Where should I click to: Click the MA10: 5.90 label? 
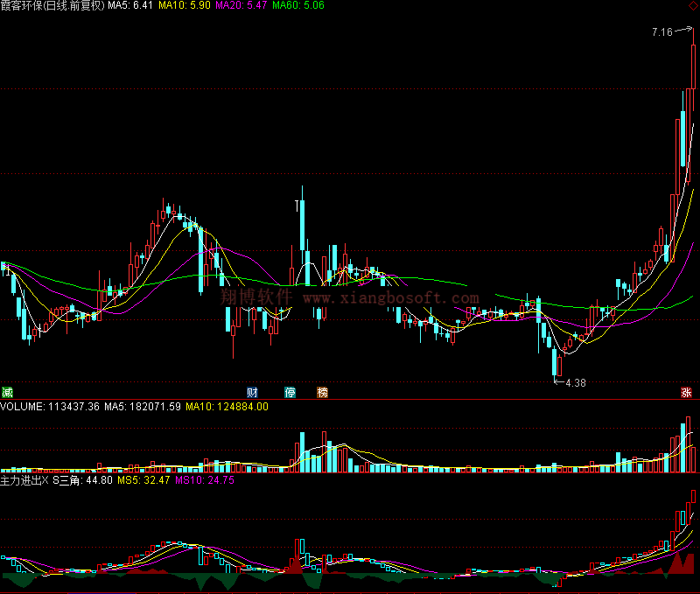click(x=185, y=5)
